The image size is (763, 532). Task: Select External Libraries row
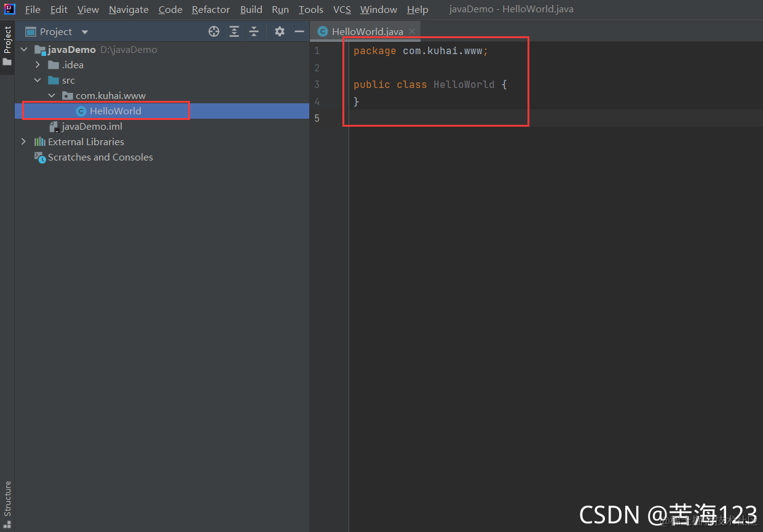pyautogui.click(x=162, y=142)
